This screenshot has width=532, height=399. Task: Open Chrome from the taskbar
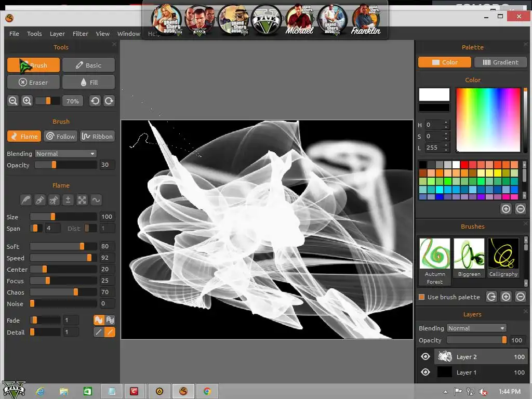click(x=207, y=392)
